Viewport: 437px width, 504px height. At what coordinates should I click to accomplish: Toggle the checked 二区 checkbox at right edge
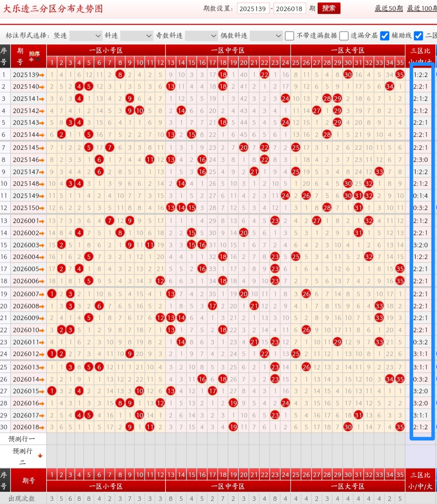point(419,36)
